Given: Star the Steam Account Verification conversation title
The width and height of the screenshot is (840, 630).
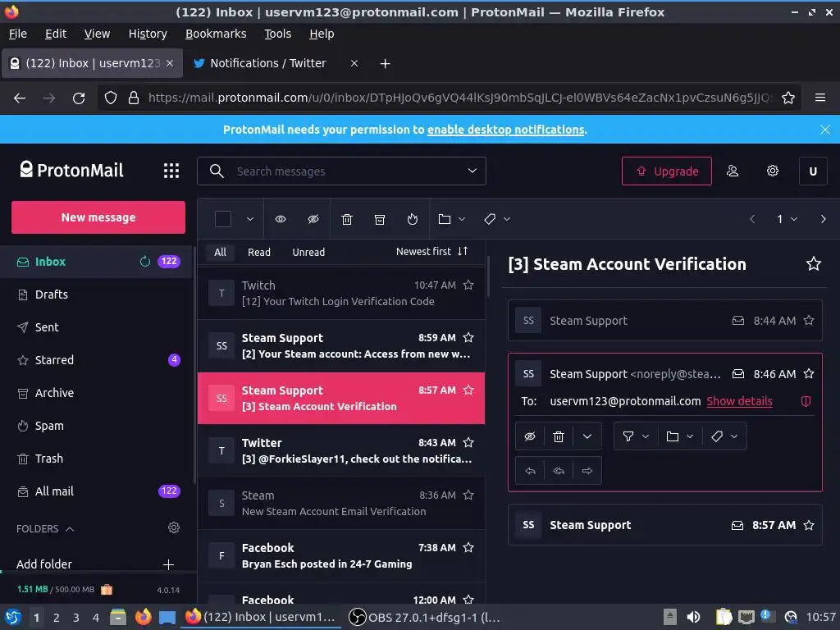Looking at the screenshot, I should point(813,263).
